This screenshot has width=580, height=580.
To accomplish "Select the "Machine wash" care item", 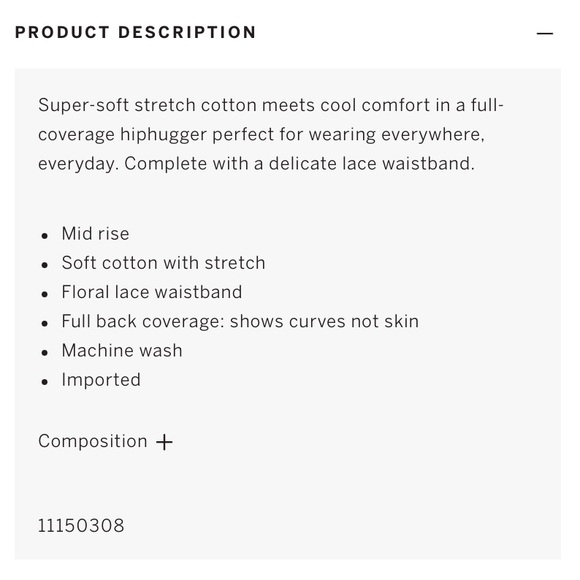I will (122, 350).
